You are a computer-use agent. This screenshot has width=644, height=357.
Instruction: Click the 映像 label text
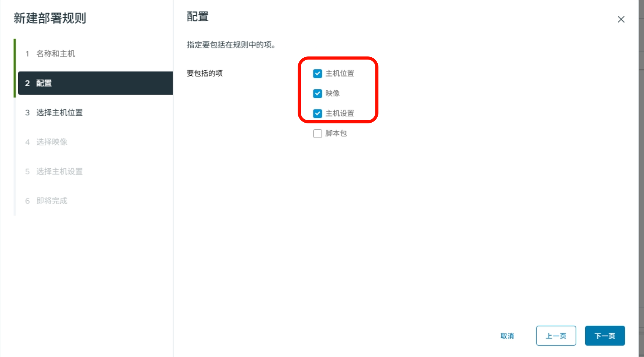(332, 94)
